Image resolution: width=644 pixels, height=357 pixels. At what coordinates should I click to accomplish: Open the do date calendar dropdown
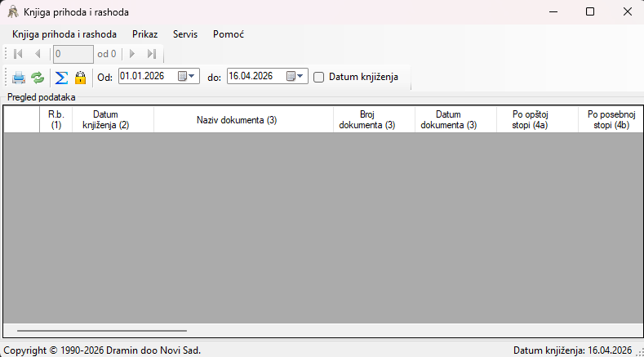296,76
